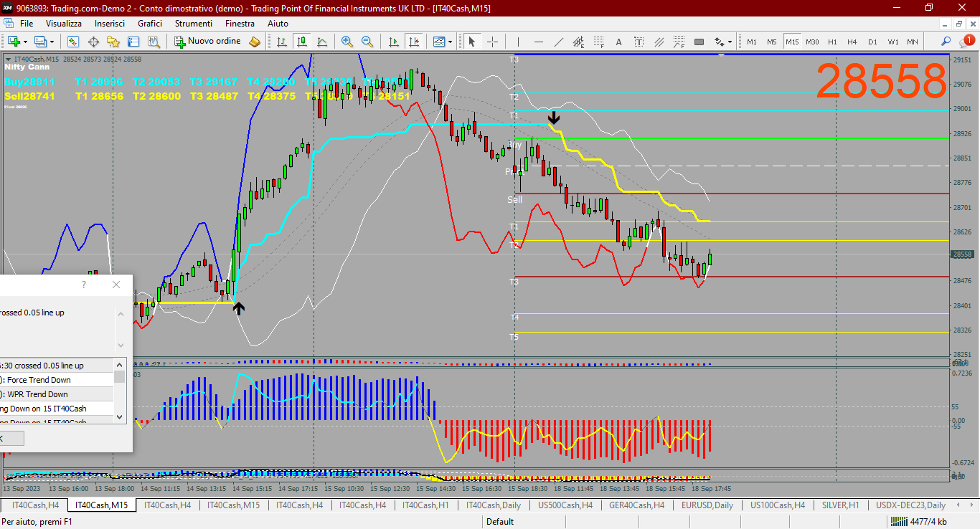Switch to the IT40Cash,Daily chart tab
This screenshot has width=980, height=529.
pos(494,505)
